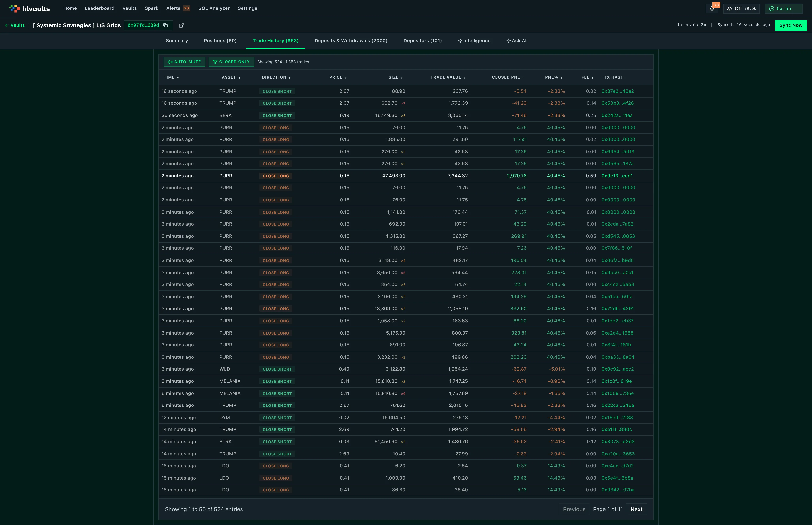Click Close Short badge on BERA row
Screen dimensions: 812x525
(x=277, y=116)
